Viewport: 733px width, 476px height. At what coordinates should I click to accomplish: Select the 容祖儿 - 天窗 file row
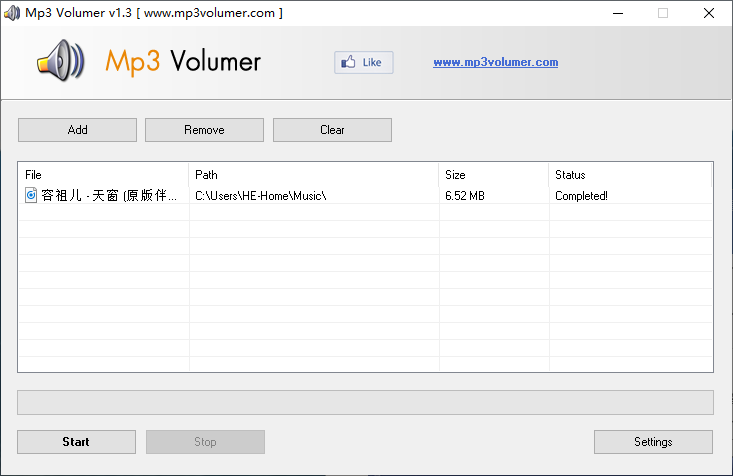pos(365,195)
